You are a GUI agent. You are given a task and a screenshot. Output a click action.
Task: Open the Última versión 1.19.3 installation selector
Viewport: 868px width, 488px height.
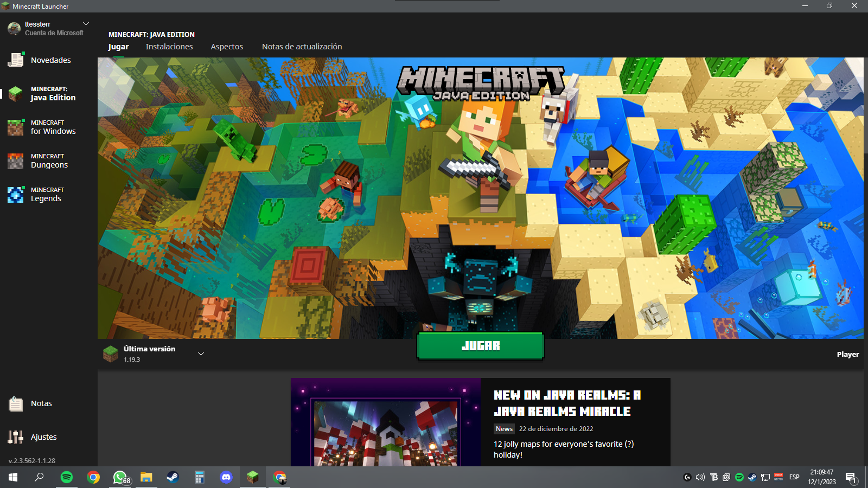[x=149, y=354]
